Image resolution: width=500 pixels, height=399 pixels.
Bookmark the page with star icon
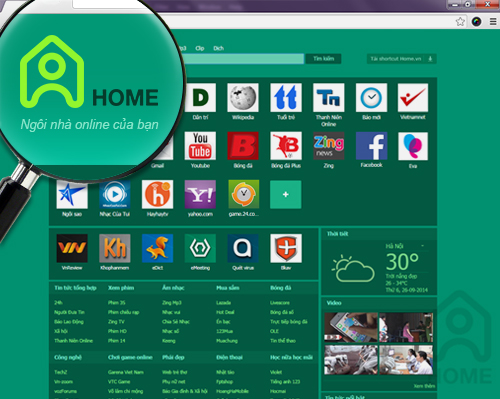(x=460, y=22)
